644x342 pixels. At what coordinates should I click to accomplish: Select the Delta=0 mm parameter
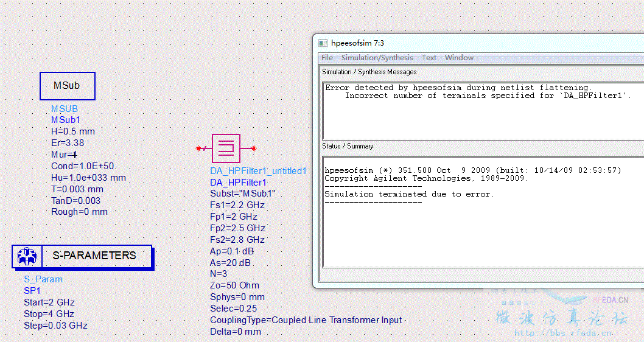click(236, 331)
